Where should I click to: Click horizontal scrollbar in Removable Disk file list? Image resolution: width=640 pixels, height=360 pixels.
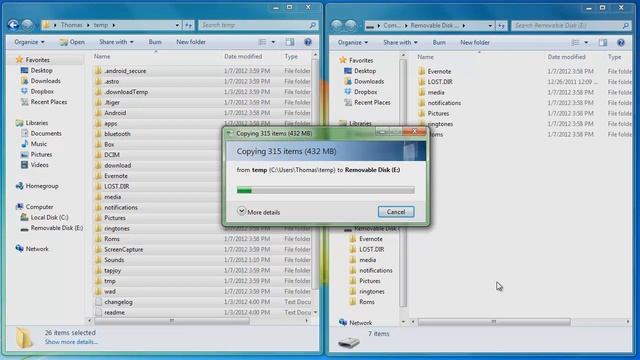(494, 322)
